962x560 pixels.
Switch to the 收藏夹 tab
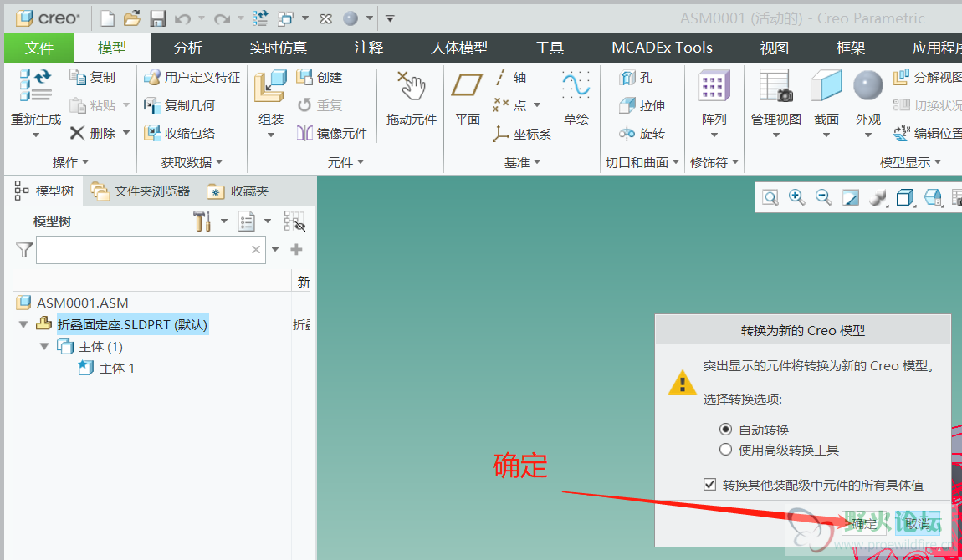coord(238,191)
